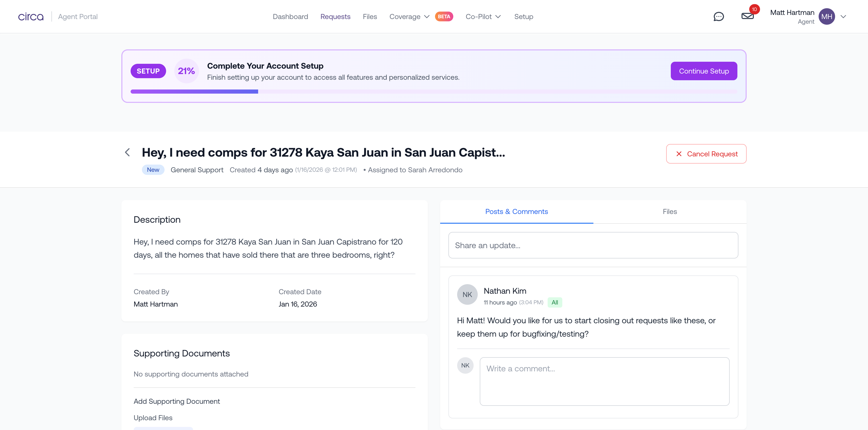
Task: Focus the Share an update field
Action: [x=593, y=245]
